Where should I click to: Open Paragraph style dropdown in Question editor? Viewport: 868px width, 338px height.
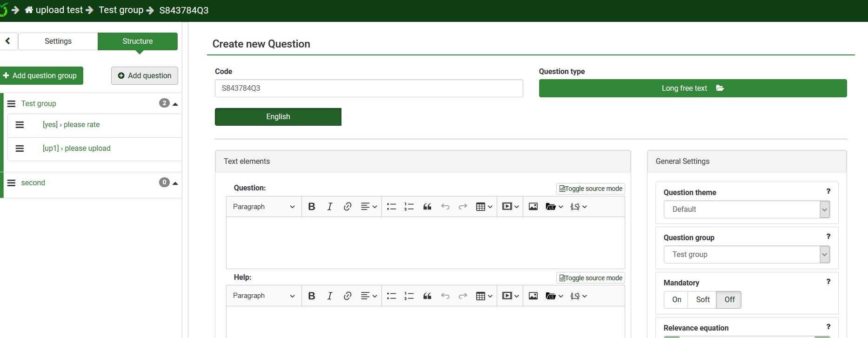pos(263,207)
